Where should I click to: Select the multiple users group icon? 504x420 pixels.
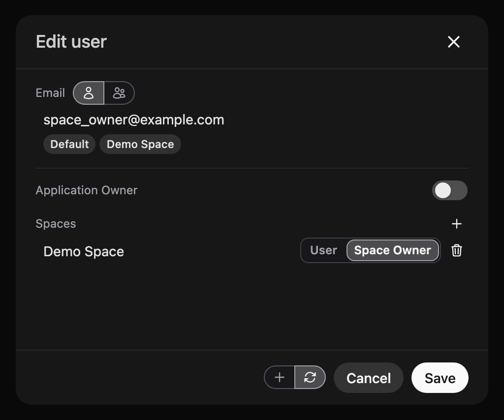click(x=119, y=93)
